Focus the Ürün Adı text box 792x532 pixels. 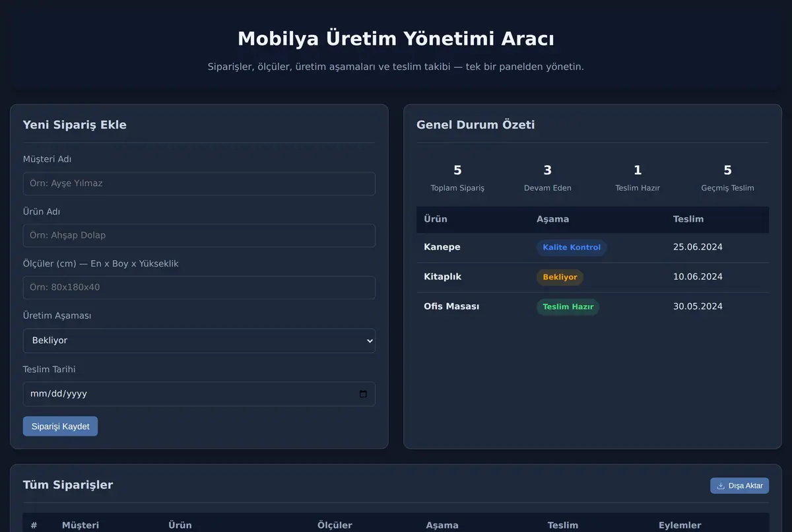click(x=199, y=236)
